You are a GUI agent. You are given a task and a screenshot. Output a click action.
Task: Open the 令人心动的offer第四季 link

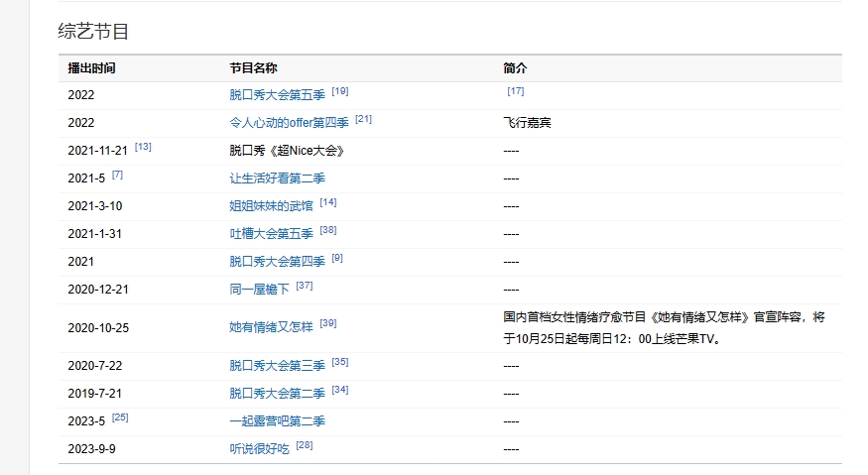289,123
